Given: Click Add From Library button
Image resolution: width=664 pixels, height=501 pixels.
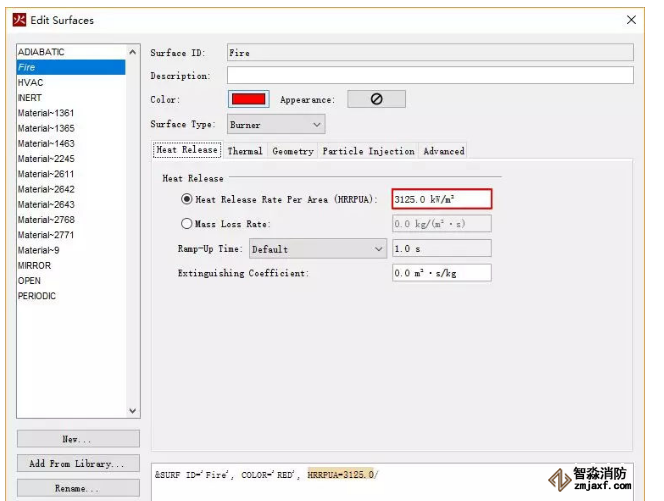Looking at the screenshot, I should point(78,464).
